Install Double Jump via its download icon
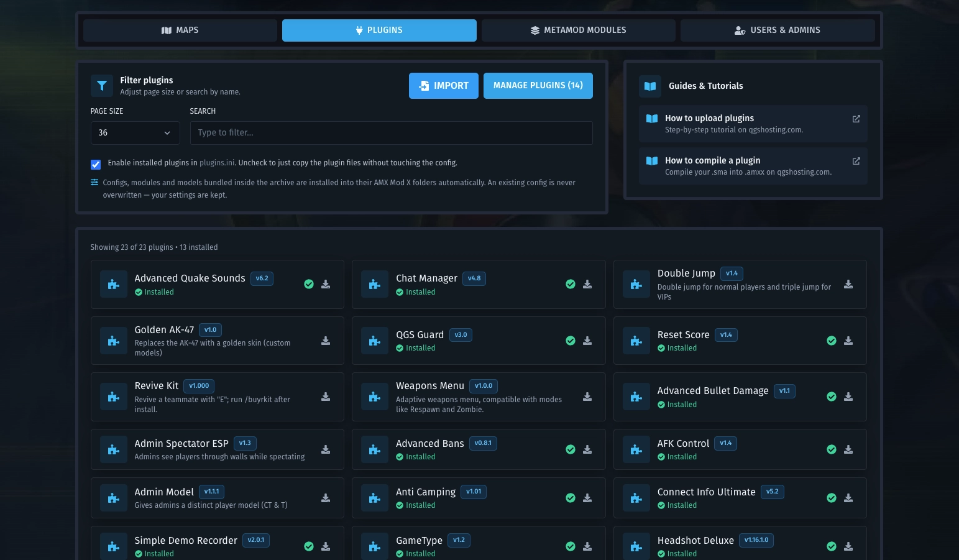 click(x=848, y=284)
